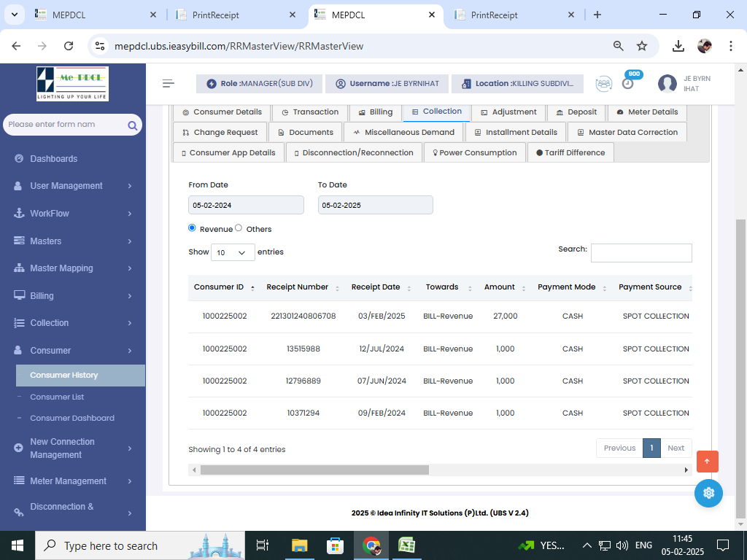
Task: Click the table scrollbar right arrow
Action: click(x=686, y=470)
